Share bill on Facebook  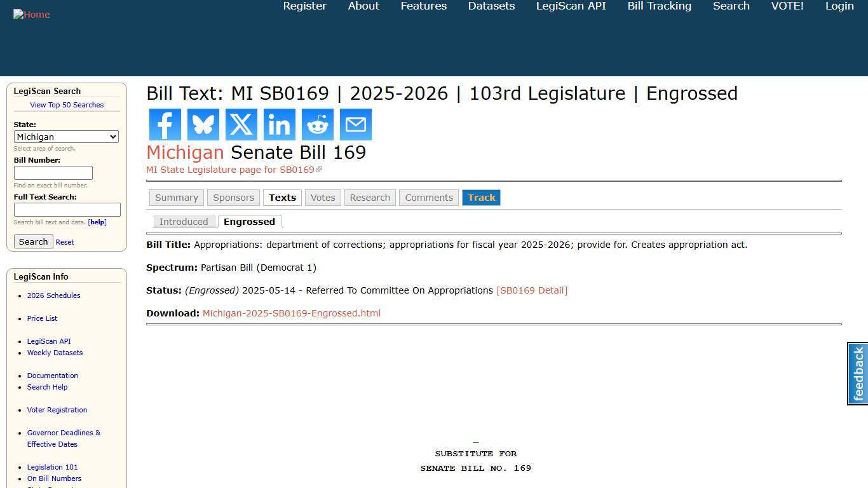click(165, 125)
